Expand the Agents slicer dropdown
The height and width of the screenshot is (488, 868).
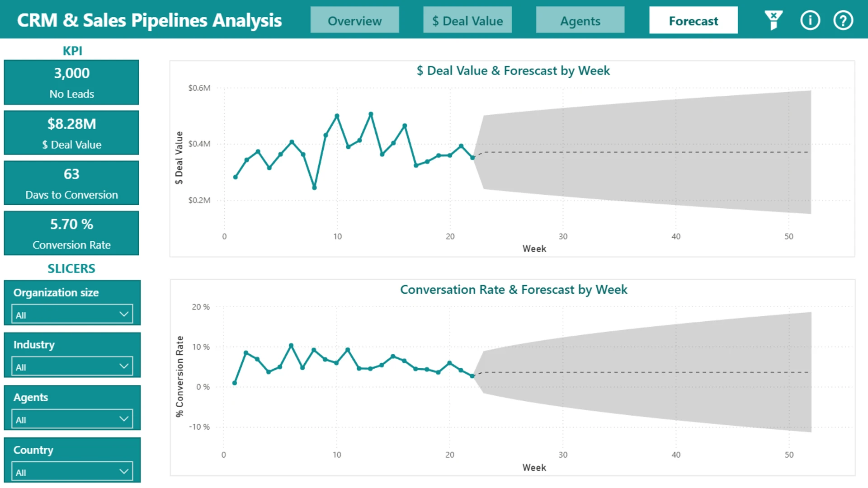pos(72,419)
